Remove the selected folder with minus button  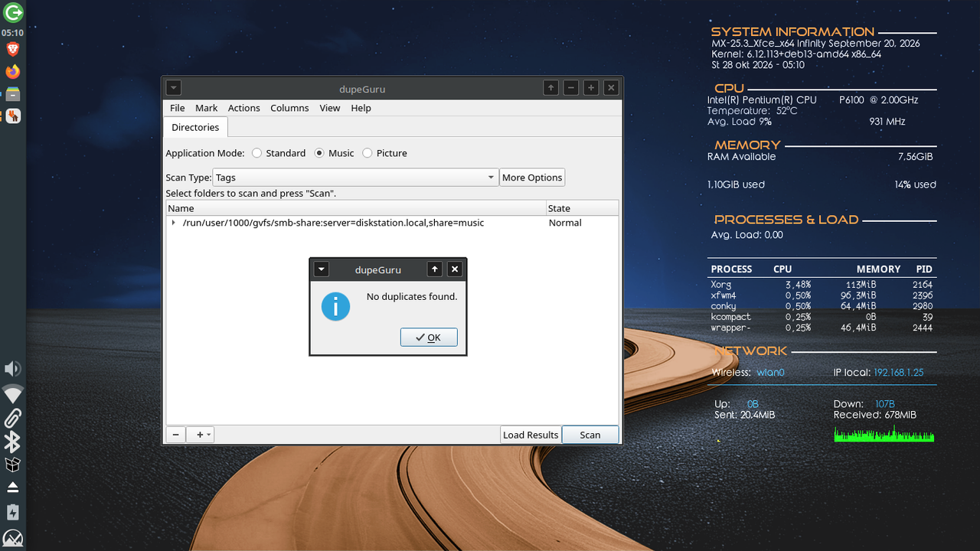(175, 435)
